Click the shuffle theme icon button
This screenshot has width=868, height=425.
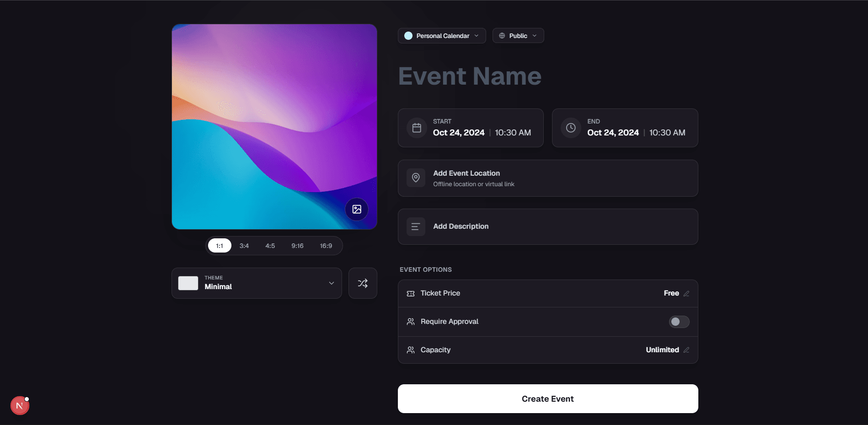point(363,283)
